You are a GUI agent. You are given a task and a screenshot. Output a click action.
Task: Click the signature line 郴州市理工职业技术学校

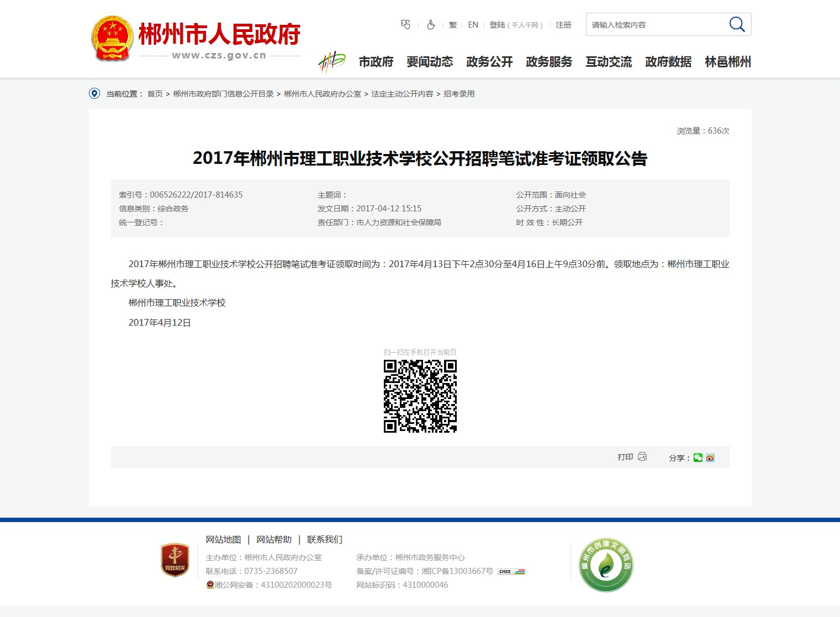tap(177, 303)
